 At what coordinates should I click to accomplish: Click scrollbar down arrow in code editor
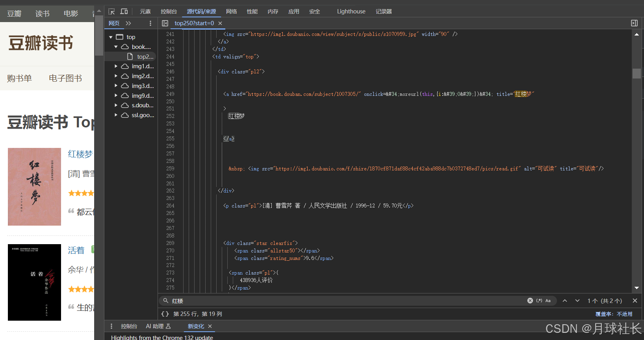[637, 288]
